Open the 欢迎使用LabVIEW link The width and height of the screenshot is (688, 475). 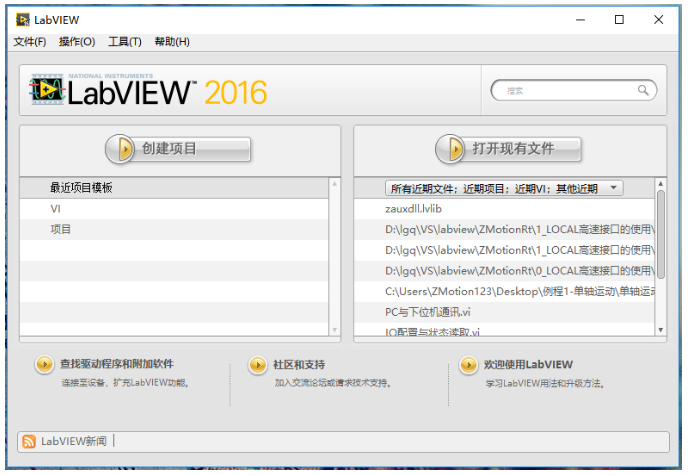tap(528, 365)
